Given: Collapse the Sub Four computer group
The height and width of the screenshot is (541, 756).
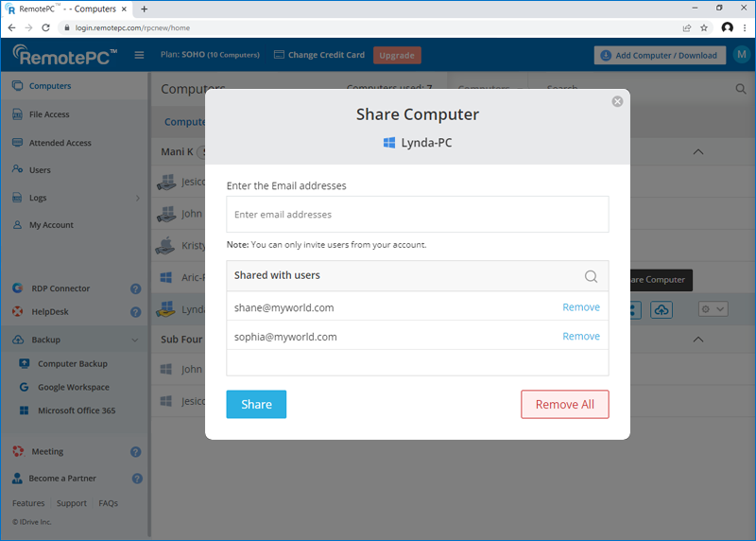Looking at the screenshot, I should [x=698, y=340].
